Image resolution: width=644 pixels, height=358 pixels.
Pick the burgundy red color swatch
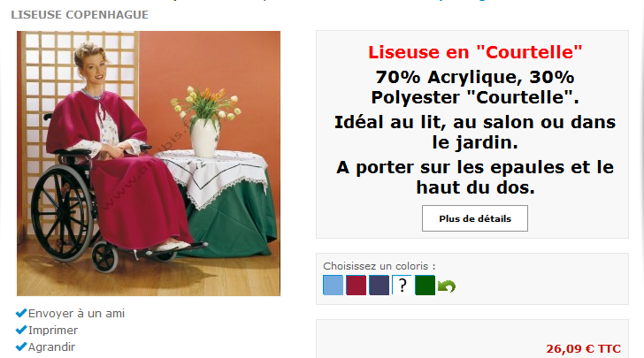[356, 285]
